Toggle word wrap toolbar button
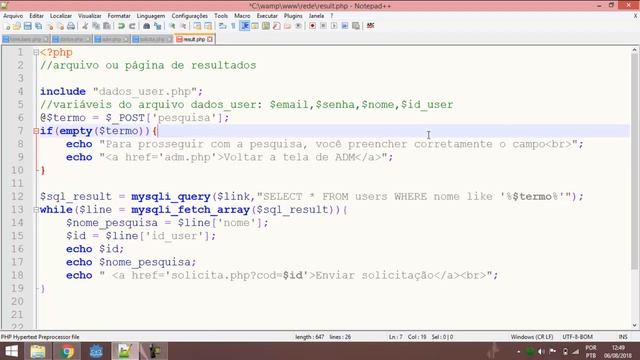Viewport: 640px width, 360px height. 222,26
